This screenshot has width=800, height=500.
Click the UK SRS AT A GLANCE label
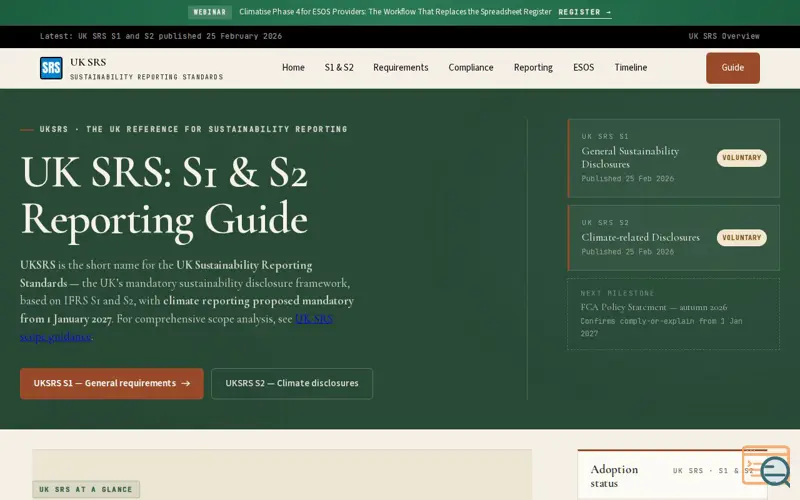pos(86,489)
